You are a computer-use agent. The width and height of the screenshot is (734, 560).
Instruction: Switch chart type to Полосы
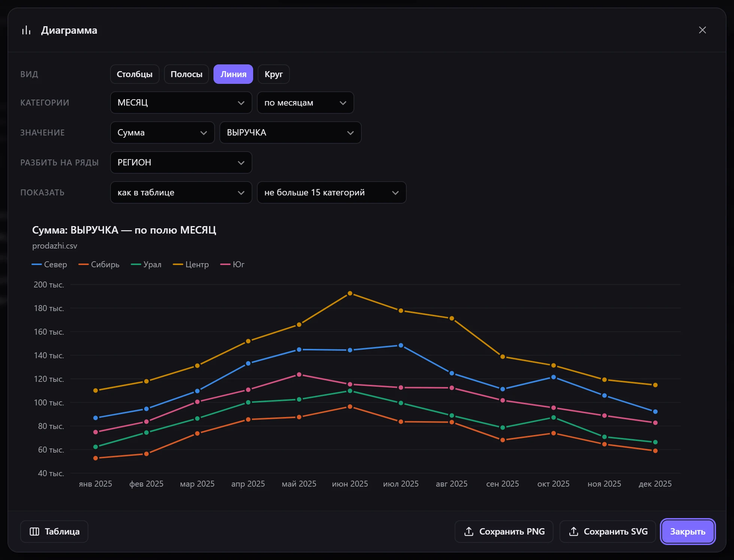coord(186,74)
